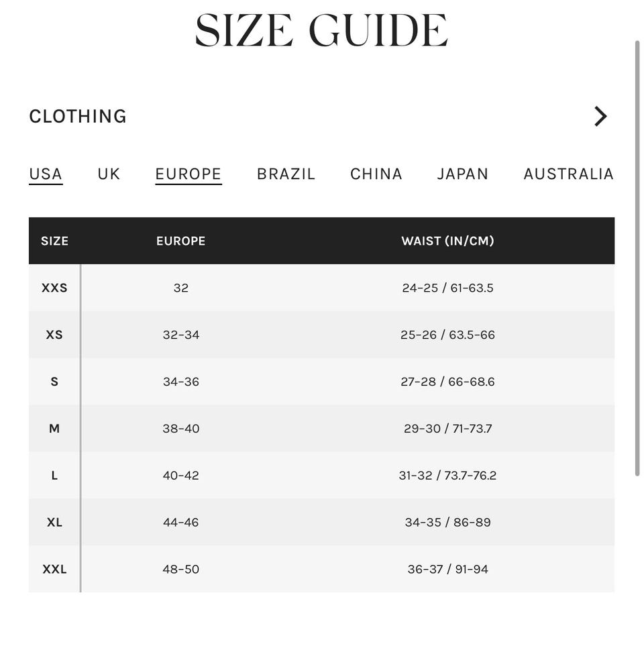Click the WAIST (IN/CM) column header
The height and width of the screenshot is (650, 644).
447,241
